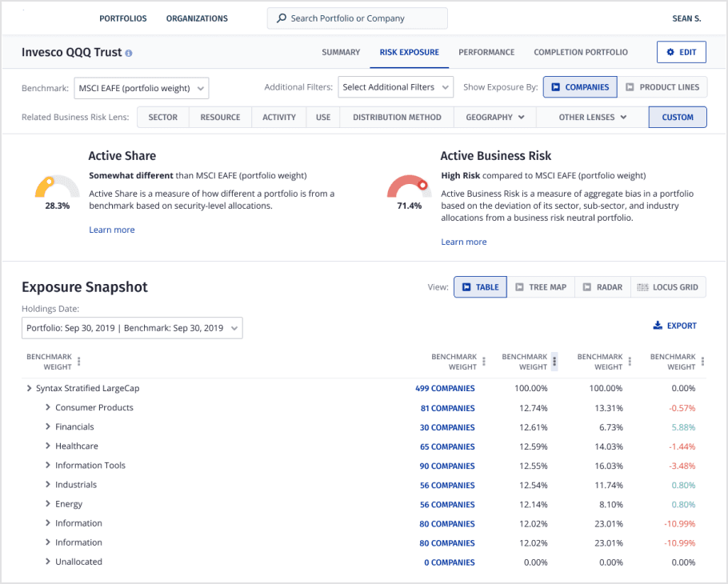This screenshot has height=584, width=728.
Task: Click the gear icon on the Edit button
Action: tap(670, 52)
